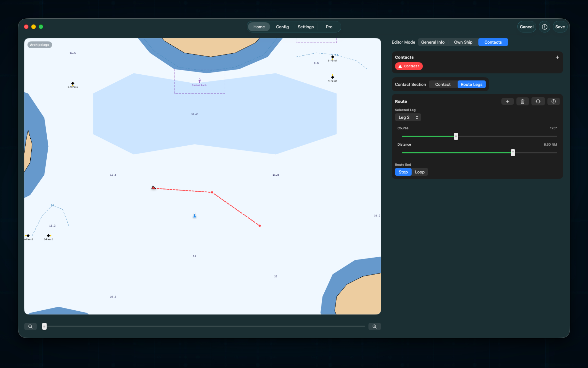This screenshot has width=588, height=368.
Task: Click depth sounding 16.8 on chart
Action: 276,175
